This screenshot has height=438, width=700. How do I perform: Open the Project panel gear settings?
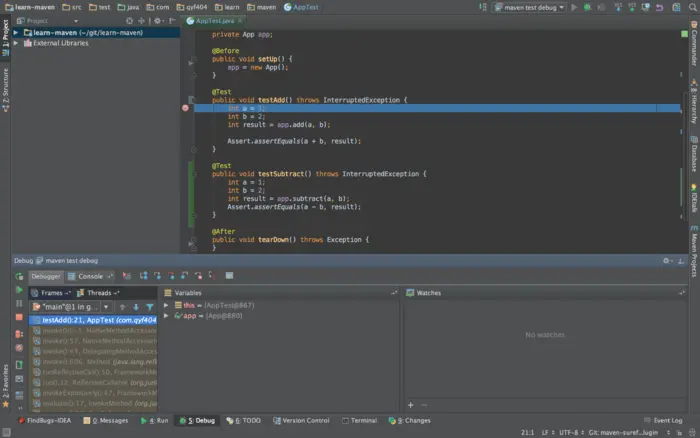[158, 21]
